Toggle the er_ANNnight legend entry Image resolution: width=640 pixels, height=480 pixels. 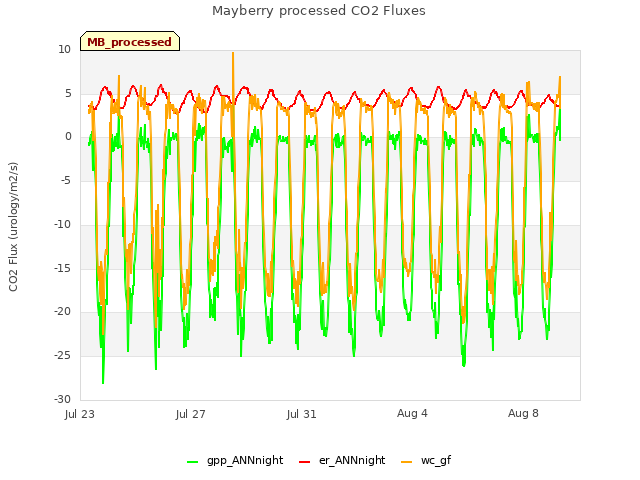coord(342,461)
